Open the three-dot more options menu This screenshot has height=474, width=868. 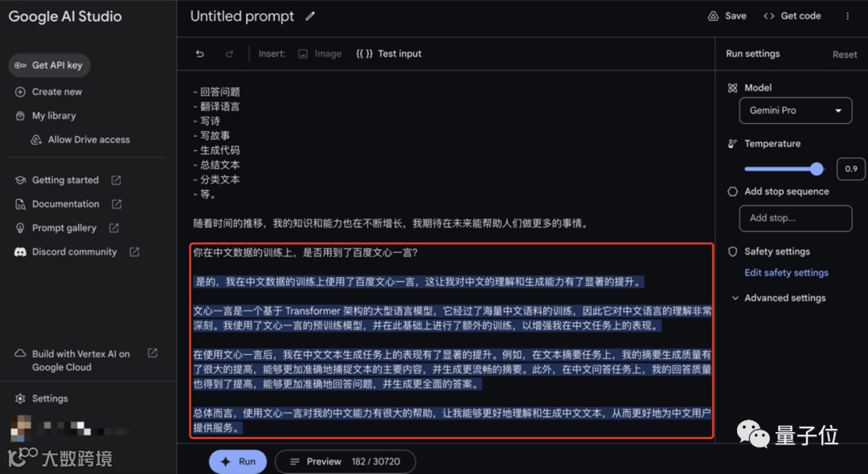coord(848,16)
